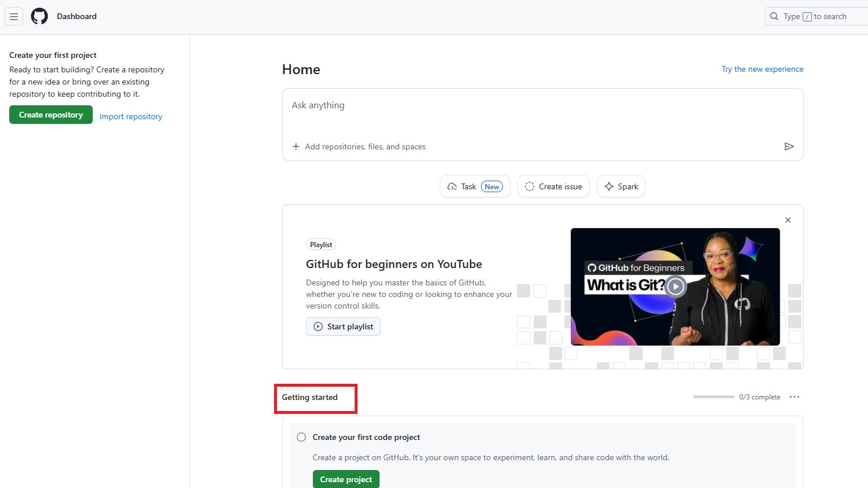This screenshot has height=488, width=868.
Task: Open the hamburger navigation menu
Action: 13,16
